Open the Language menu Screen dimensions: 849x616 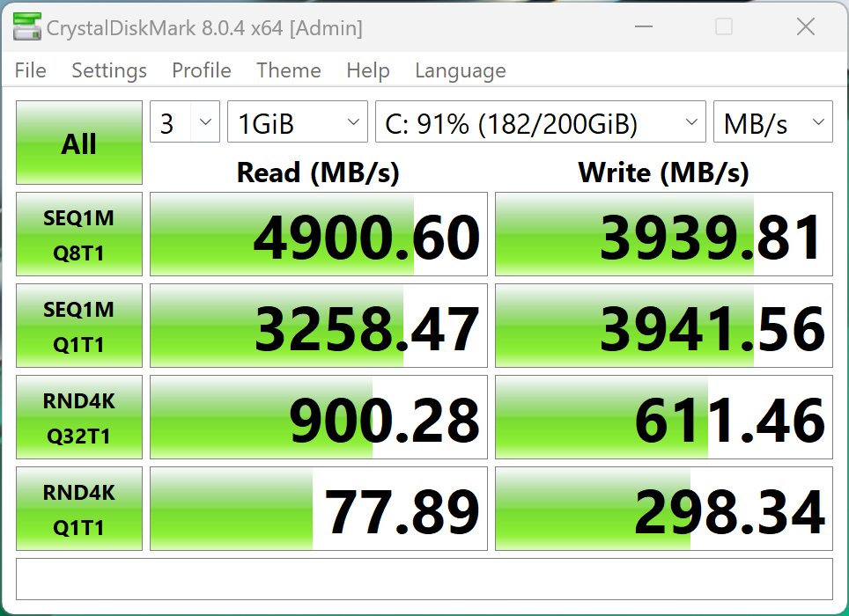pyautogui.click(x=461, y=70)
